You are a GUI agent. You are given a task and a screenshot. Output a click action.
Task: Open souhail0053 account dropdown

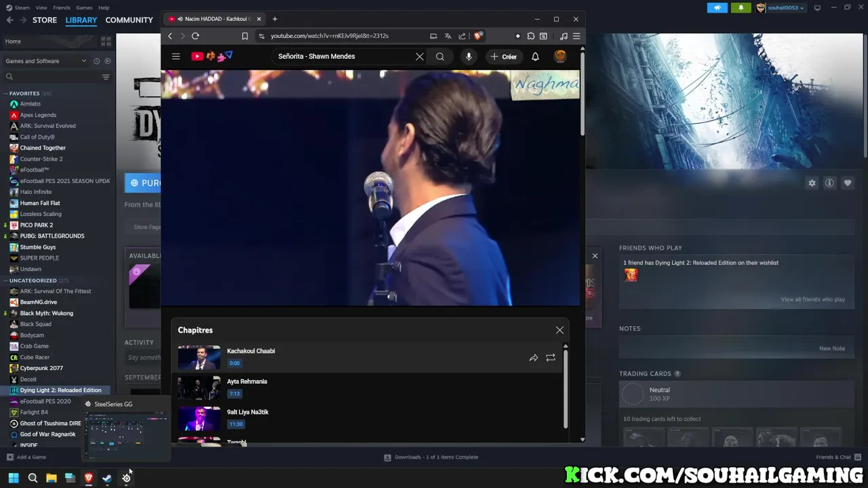click(x=781, y=7)
